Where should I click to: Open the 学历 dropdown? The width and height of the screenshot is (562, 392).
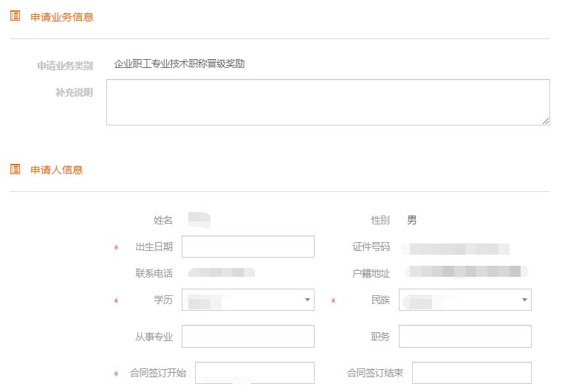(247, 300)
